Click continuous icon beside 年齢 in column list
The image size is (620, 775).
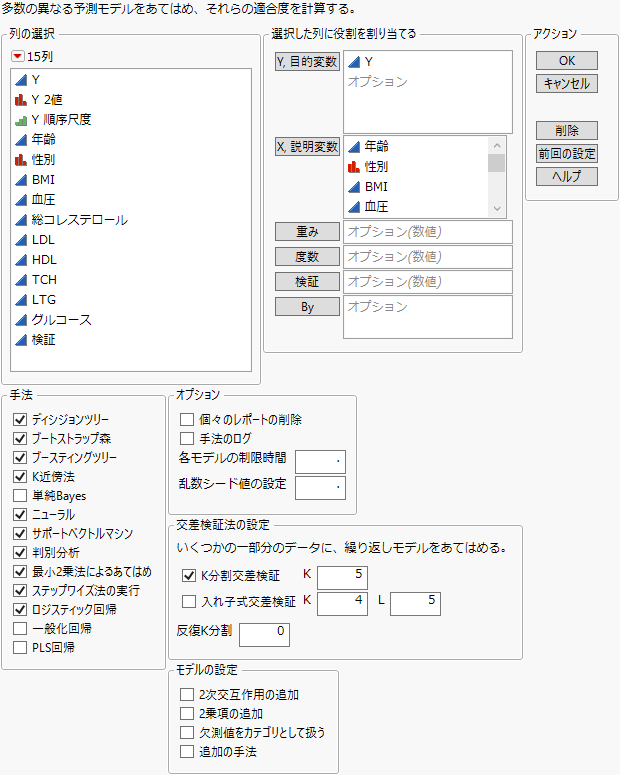[21, 140]
